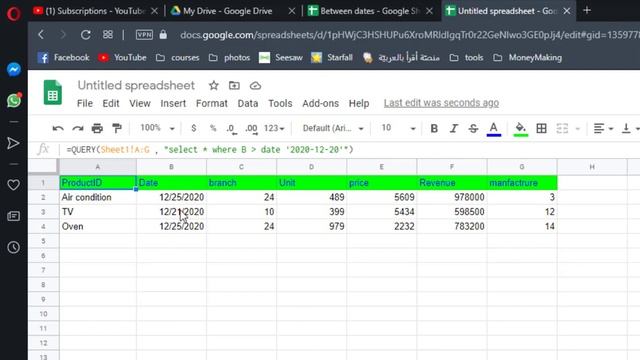The width and height of the screenshot is (640, 360).
Task: Toggle bold formatting
Action: click(x=434, y=129)
